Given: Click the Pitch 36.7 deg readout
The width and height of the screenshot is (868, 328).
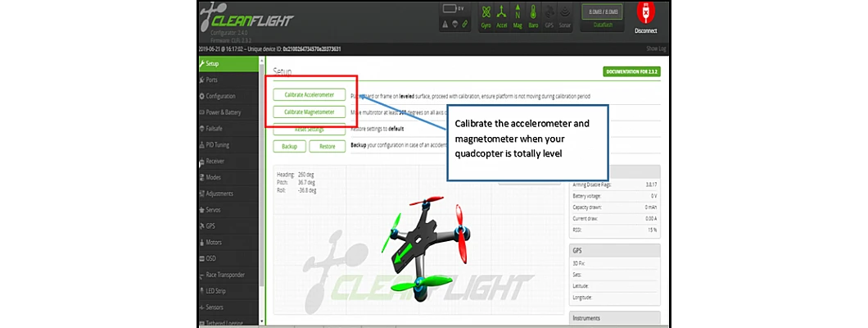Looking at the screenshot, I should pyautogui.click(x=296, y=182).
